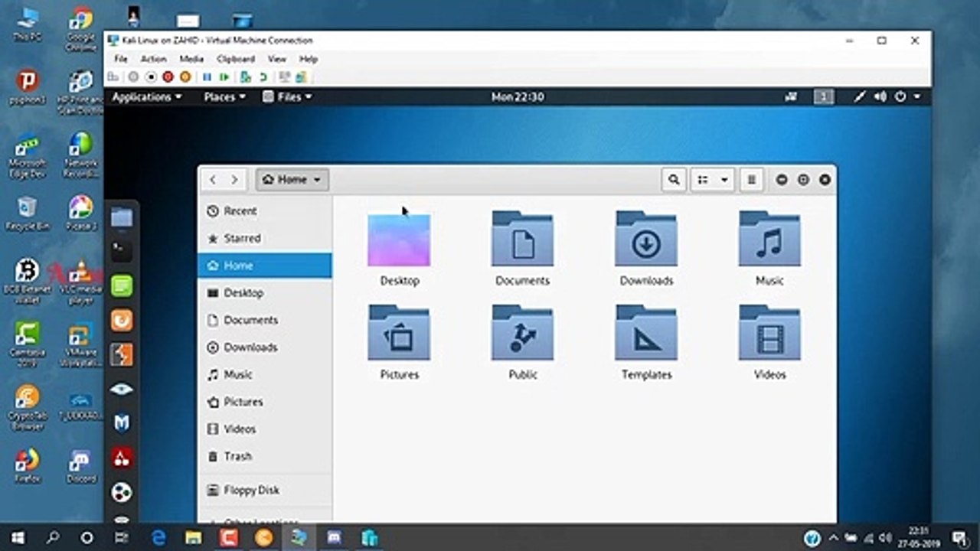
Task: Toggle the list/grid view button
Action: [702, 180]
